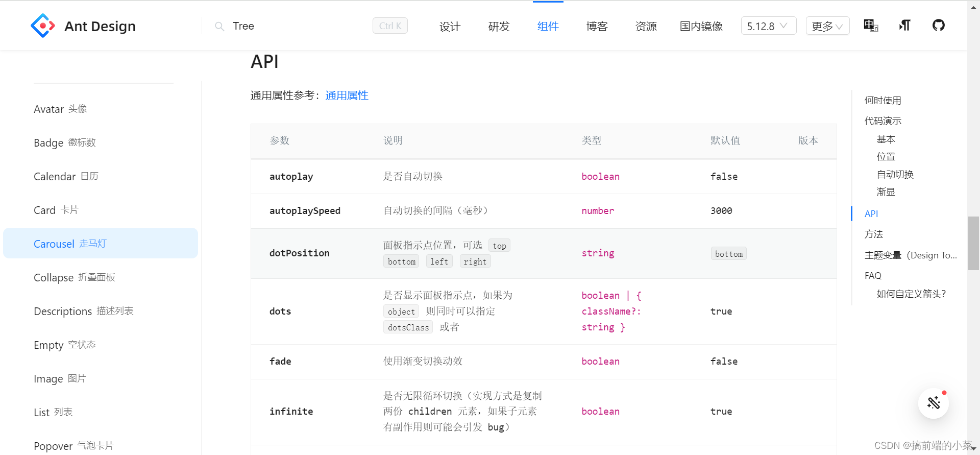Click the Ant Design logo icon

[43, 26]
